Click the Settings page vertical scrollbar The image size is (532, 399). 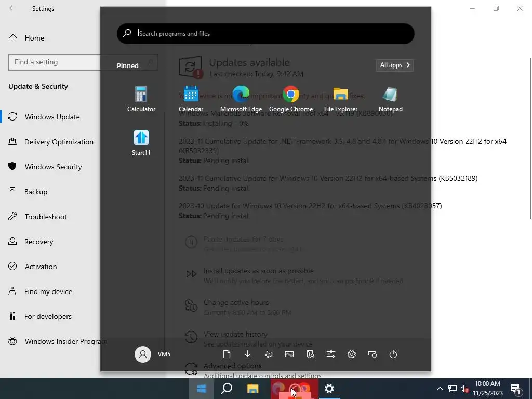click(x=529, y=138)
